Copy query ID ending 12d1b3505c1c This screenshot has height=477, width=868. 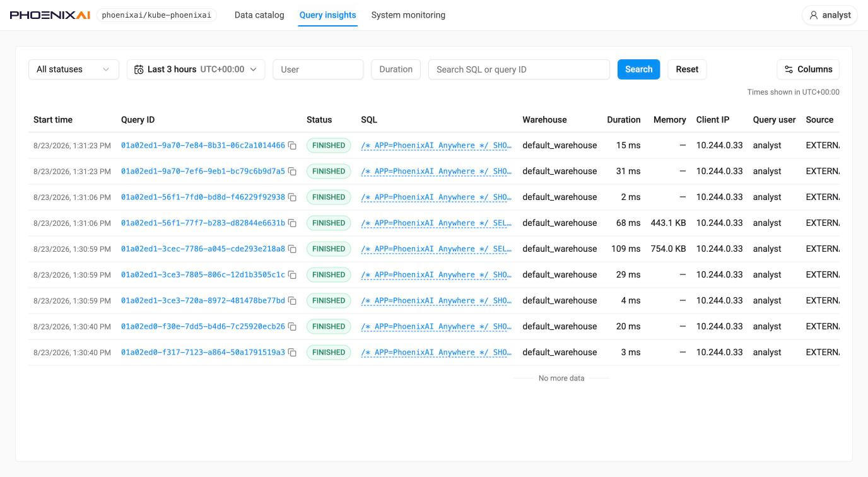292,275
